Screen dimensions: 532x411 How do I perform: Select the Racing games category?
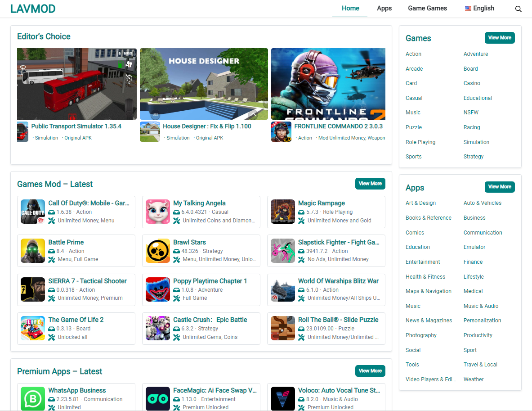[x=472, y=127]
